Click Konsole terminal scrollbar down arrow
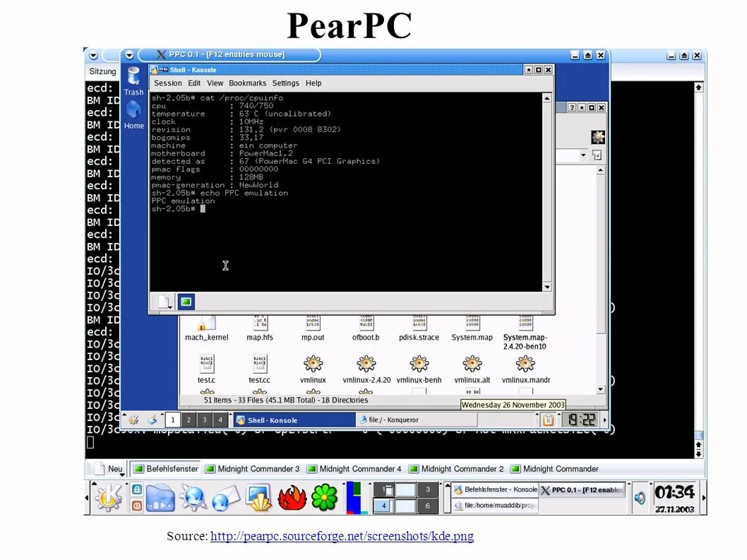This screenshot has height=560, width=747. click(x=547, y=287)
